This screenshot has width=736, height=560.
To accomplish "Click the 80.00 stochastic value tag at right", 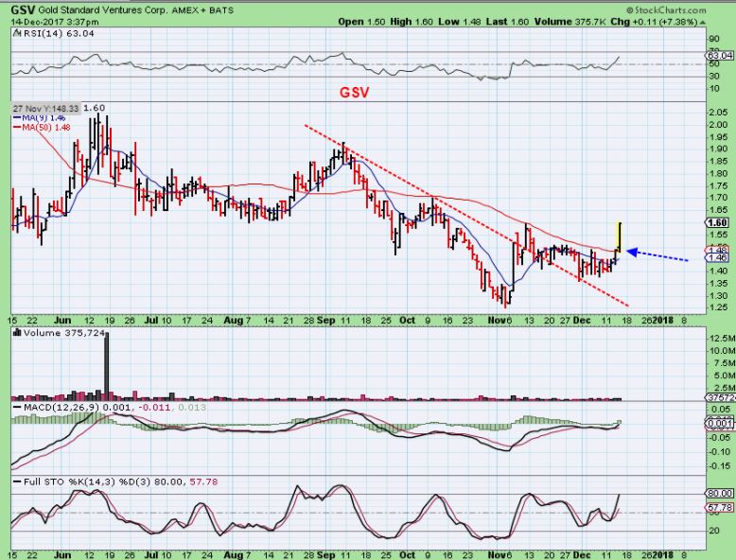I will point(720,494).
